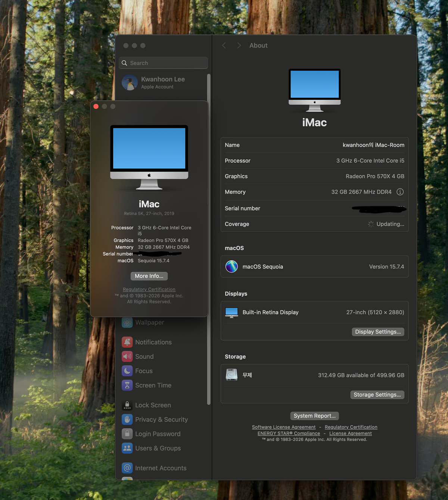
Task: Click the macOS Sequoia logo icon
Action: click(231, 266)
